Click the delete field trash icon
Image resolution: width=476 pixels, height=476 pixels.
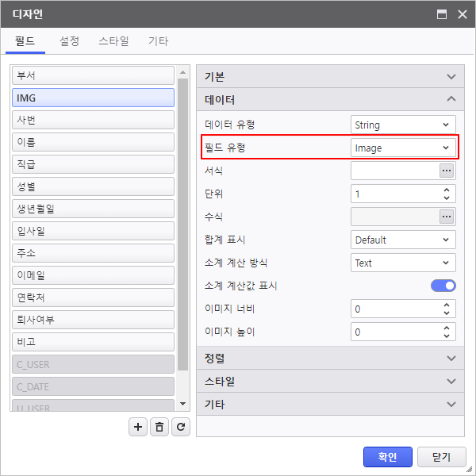(x=159, y=427)
